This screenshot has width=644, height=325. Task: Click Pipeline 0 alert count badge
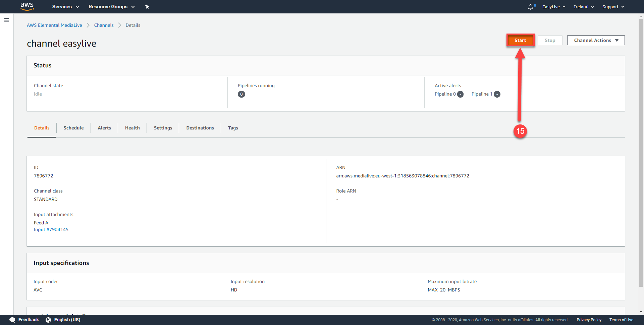point(461,94)
